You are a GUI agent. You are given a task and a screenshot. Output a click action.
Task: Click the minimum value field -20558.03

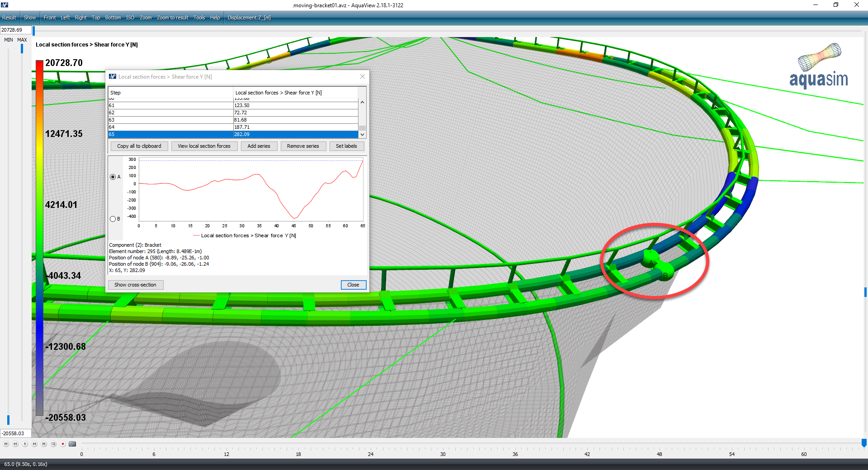[15, 433]
